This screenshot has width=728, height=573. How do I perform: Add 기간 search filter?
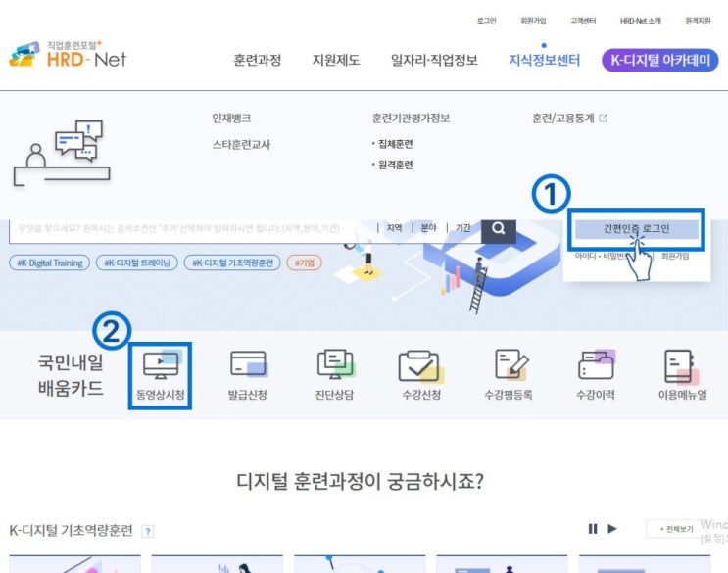click(x=462, y=228)
